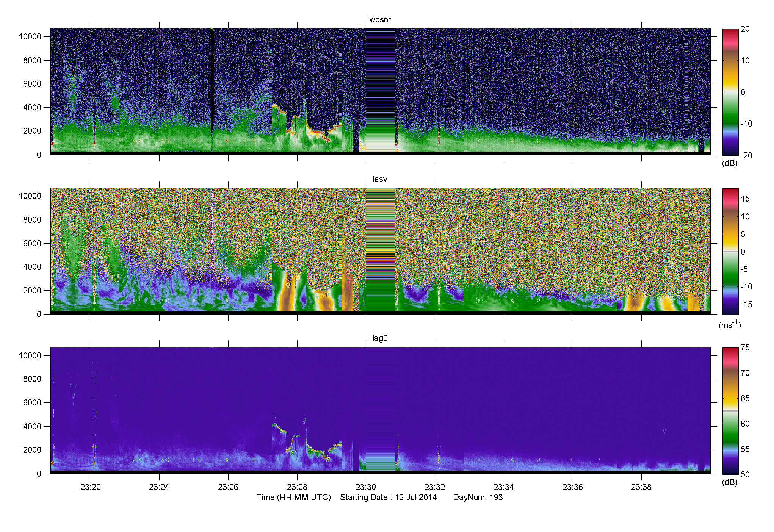
Task: Click the 6000 height label on lag0 plot
Action: [32, 402]
